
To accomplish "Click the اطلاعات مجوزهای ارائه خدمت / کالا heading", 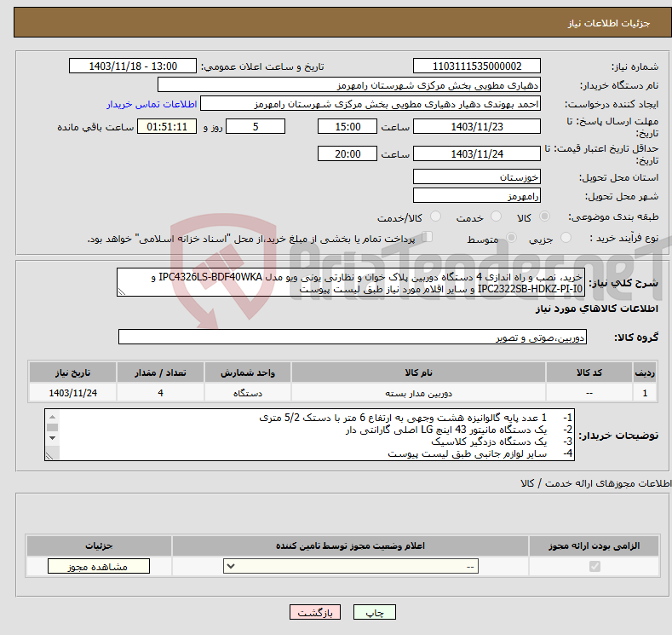I will point(595,483).
